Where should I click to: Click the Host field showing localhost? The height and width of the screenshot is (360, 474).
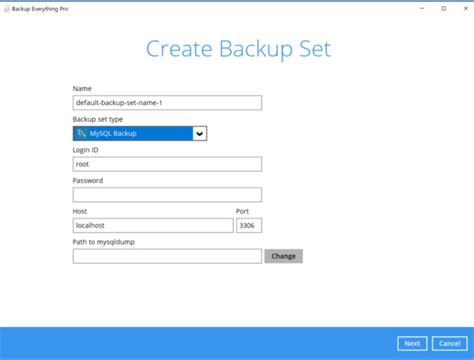(153, 225)
